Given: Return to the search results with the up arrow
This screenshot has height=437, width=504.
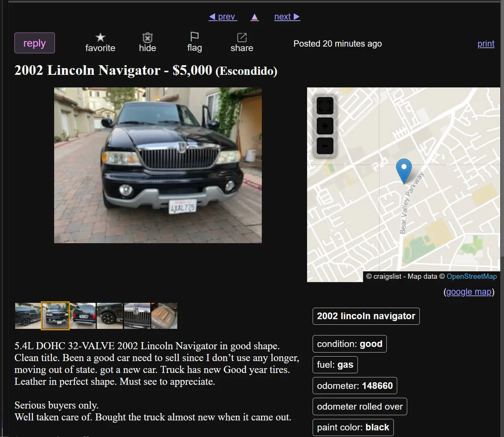Looking at the screenshot, I should click(x=255, y=17).
